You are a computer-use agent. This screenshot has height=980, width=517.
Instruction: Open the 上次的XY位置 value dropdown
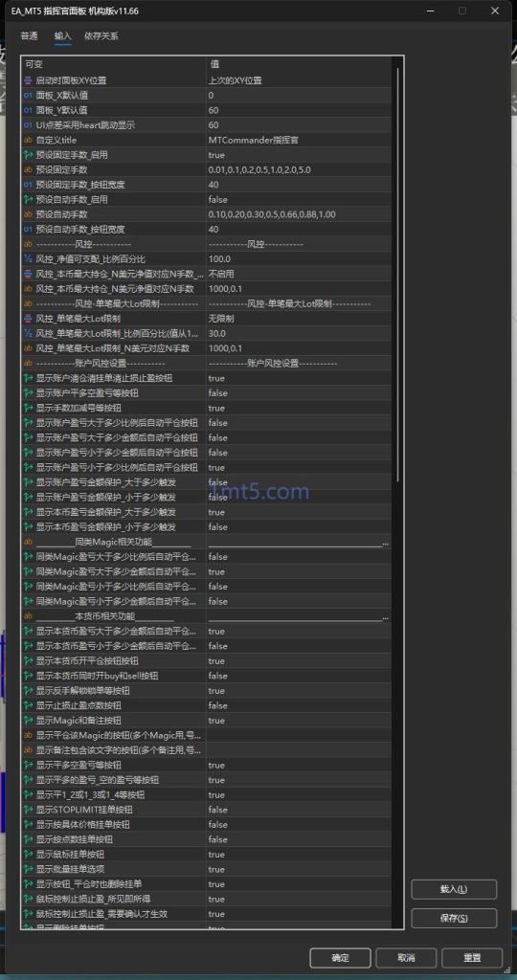pyautogui.click(x=299, y=80)
